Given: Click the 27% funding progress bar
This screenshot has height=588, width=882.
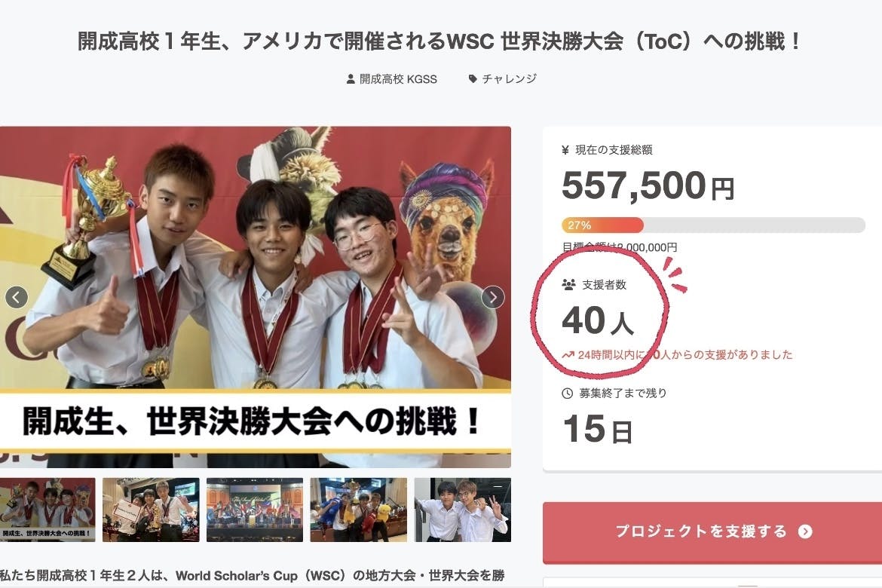Looking at the screenshot, I should coord(713,225).
